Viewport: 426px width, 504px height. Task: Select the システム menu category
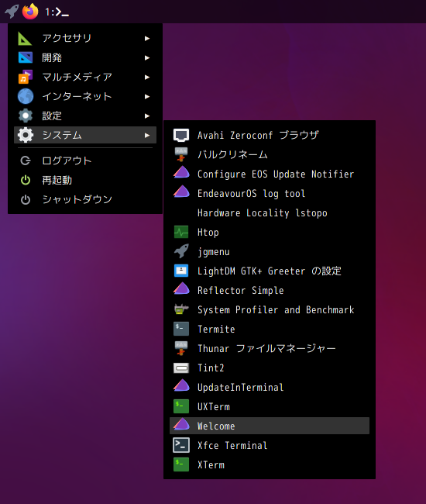85,135
